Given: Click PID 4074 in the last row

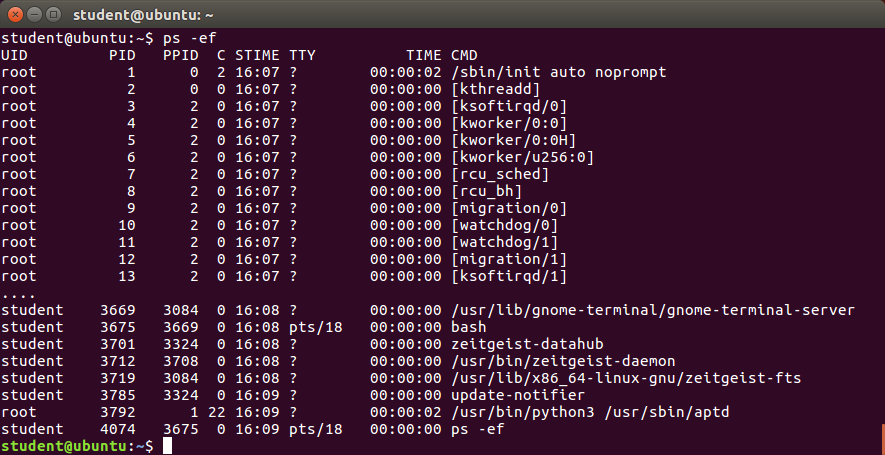Looking at the screenshot, I should pyautogui.click(x=117, y=429).
